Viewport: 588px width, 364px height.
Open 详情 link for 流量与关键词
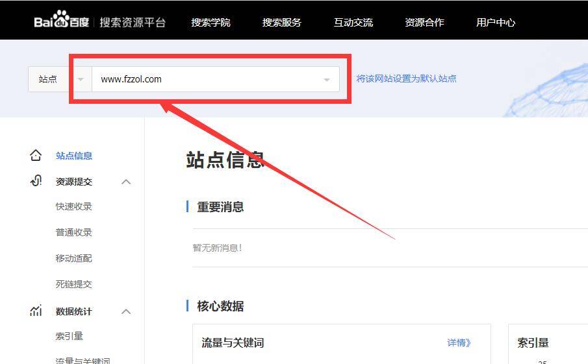coord(459,343)
